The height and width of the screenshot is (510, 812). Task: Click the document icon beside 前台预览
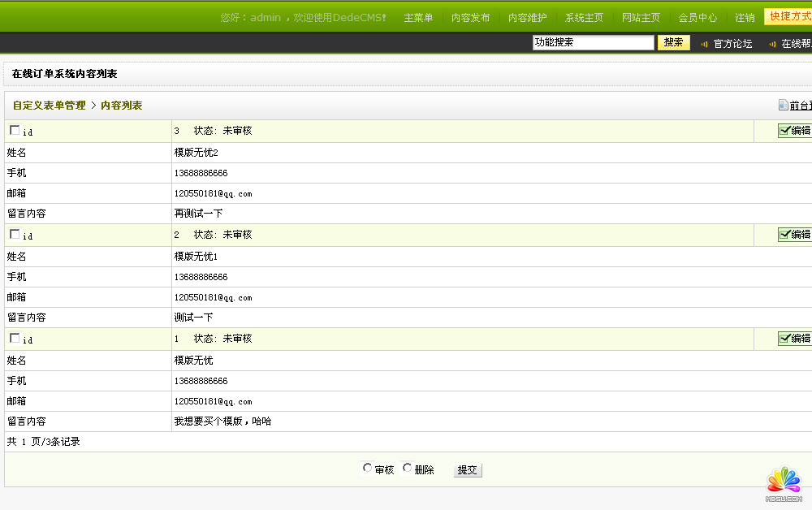[783, 105]
